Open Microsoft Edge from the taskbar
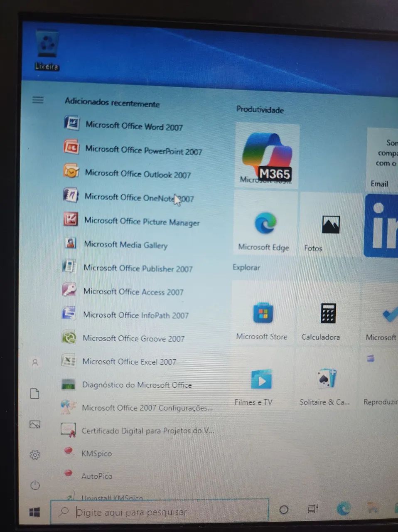Screen dimensions: 398x532 click(x=344, y=508)
